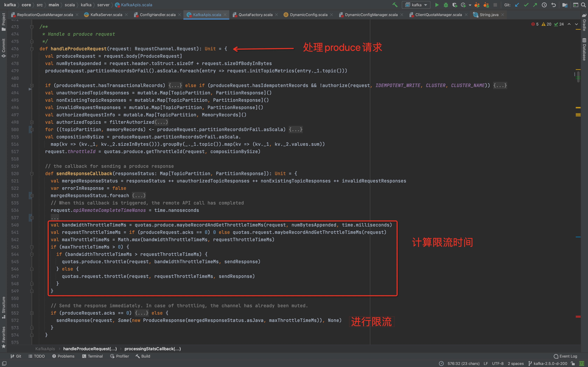The width and height of the screenshot is (588, 367).
Task: Start debugging with the bug icon
Action: point(446,5)
